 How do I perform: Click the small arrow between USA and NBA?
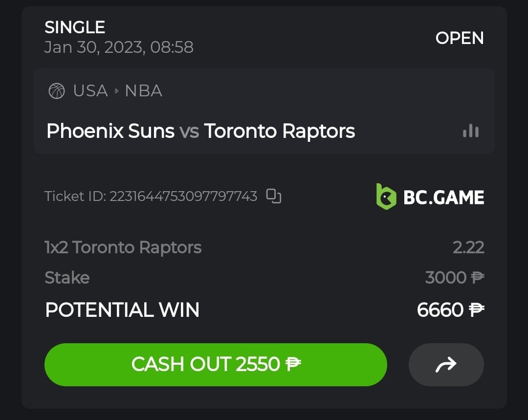click(117, 91)
